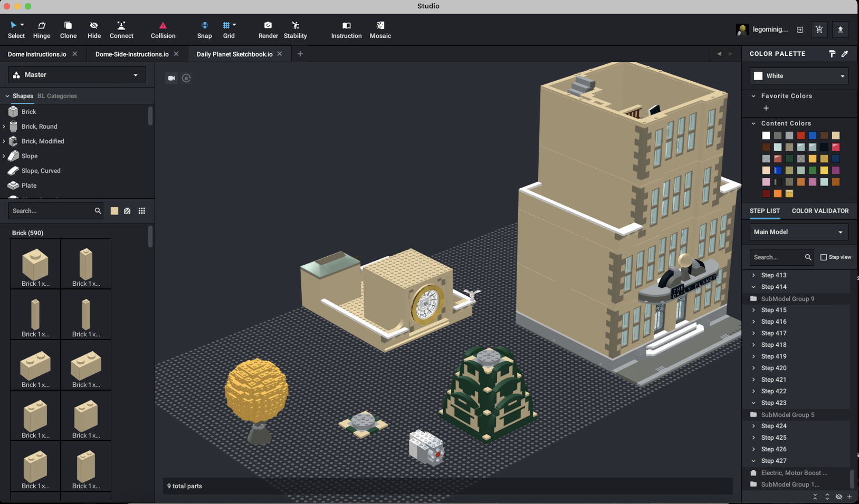Screen dimensions: 859x504
Task: Expand Step 415 in step list
Action: (753, 310)
